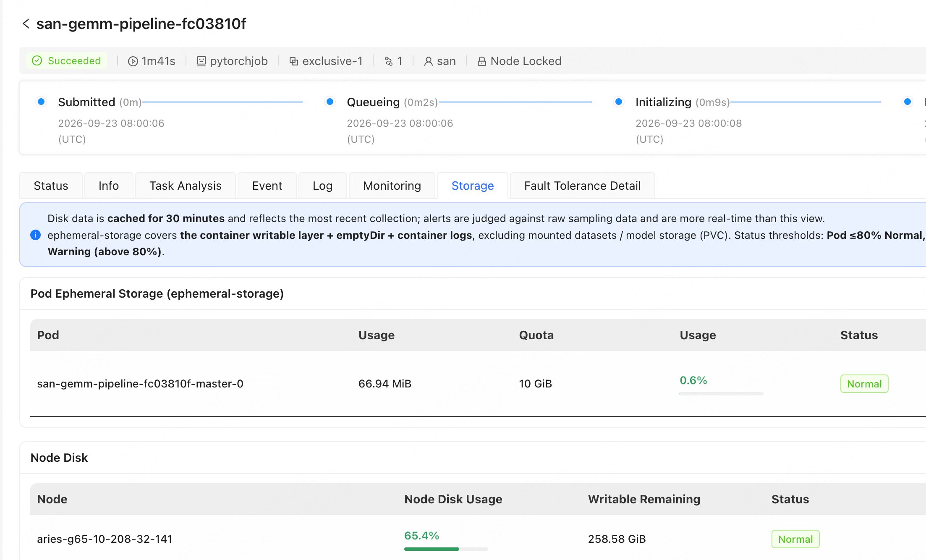926x560 pixels.
Task: Open the Fault Tolerance Detail tab
Action: (582, 186)
